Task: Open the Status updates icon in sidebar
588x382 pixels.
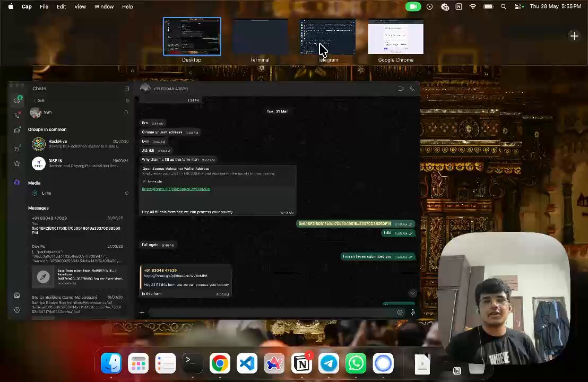Action: [17, 130]
